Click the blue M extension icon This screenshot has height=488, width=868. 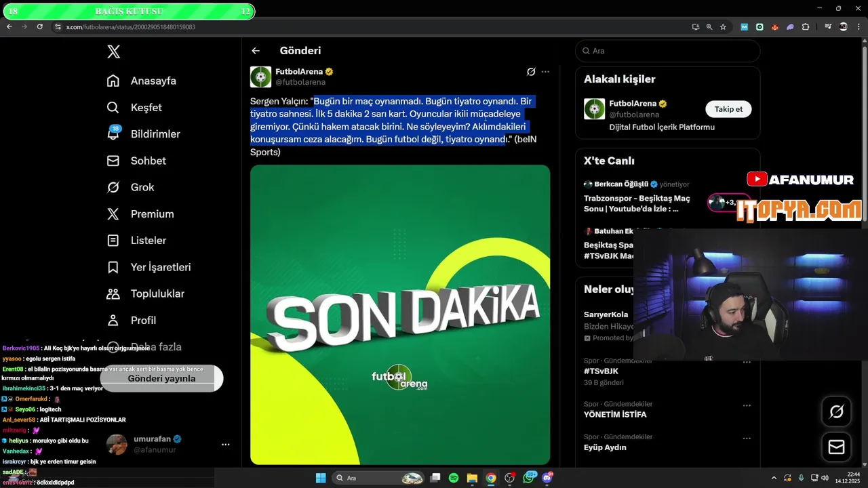pyautogui.click(x=745, y=27)
